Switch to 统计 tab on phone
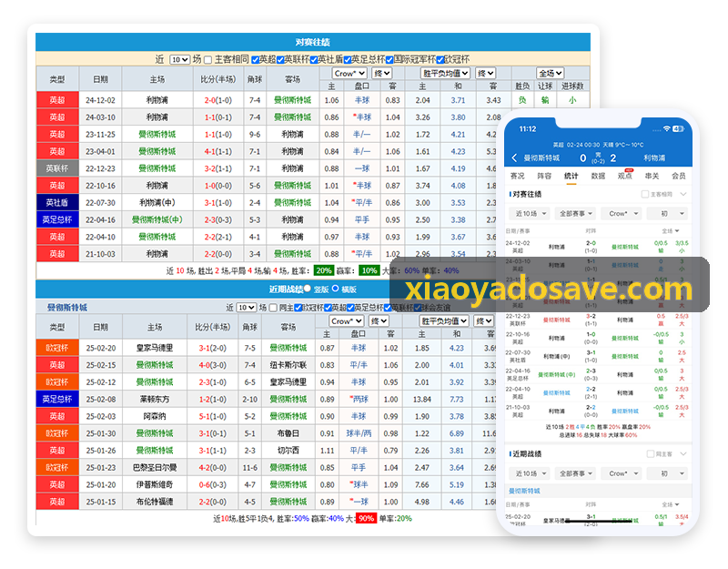This screenshot has height=569, width=728. click(x=571, y=176)
